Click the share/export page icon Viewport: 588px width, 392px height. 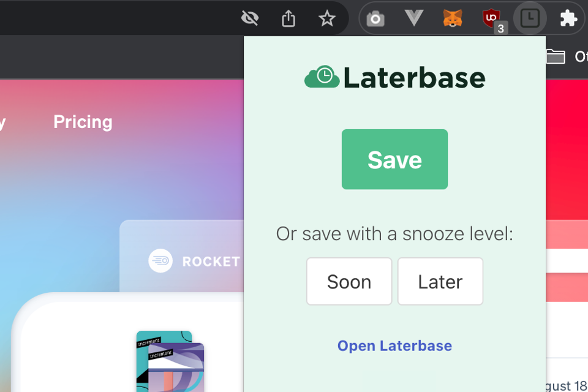pos(288,18)
